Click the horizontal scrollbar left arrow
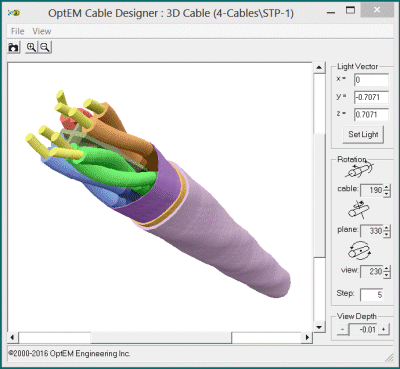The width and height of the screenshot is (400, 369). tap(12, 337)
